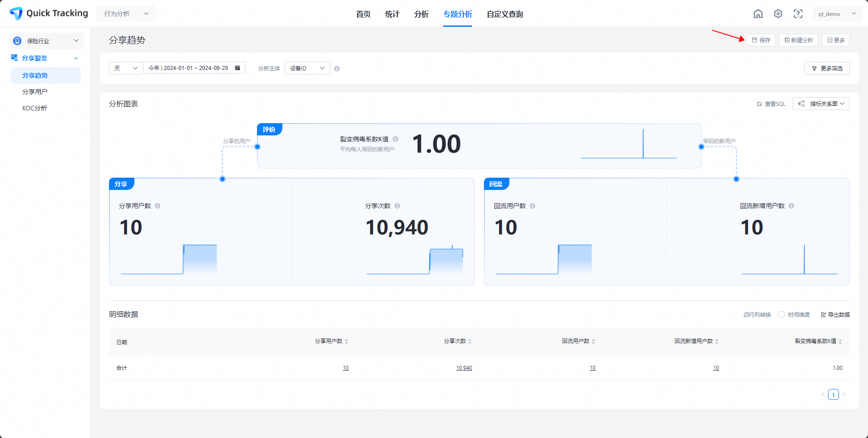Viewport: 868px width, 438px height.
Task: Click the 1.00 value in 合计 row
Action: [x=838, y=368]
